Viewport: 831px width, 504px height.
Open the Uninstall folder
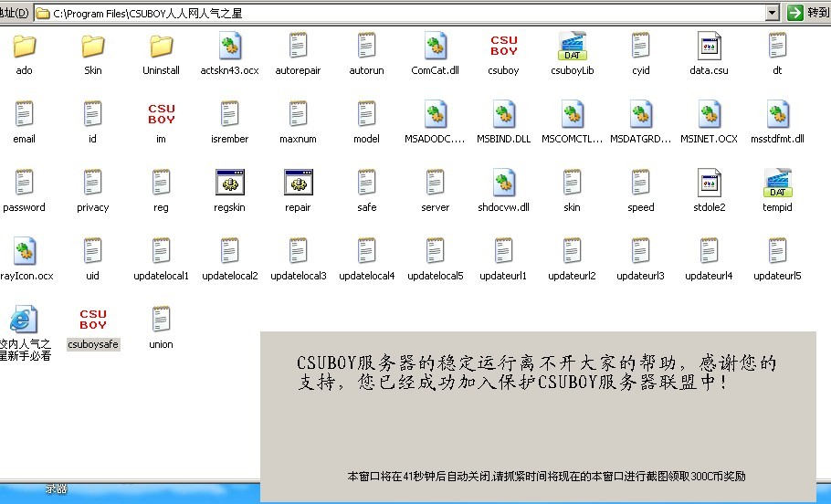[161, 47]
